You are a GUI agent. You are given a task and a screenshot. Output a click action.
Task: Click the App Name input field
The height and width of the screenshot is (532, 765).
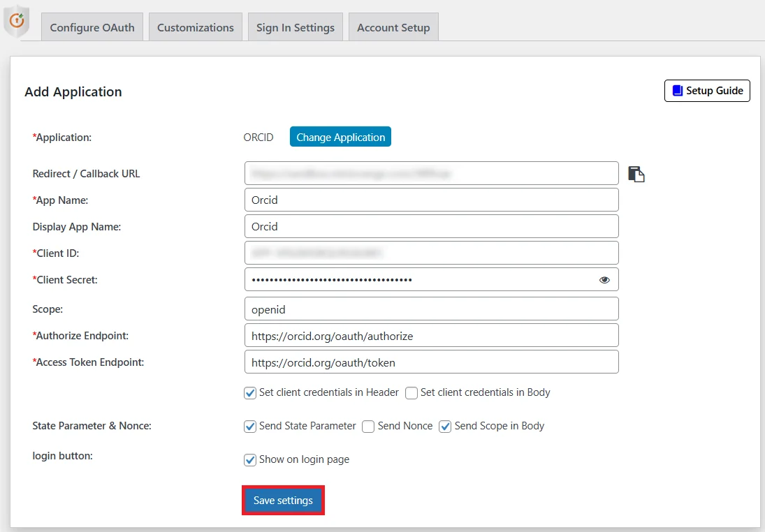[431, 199]
